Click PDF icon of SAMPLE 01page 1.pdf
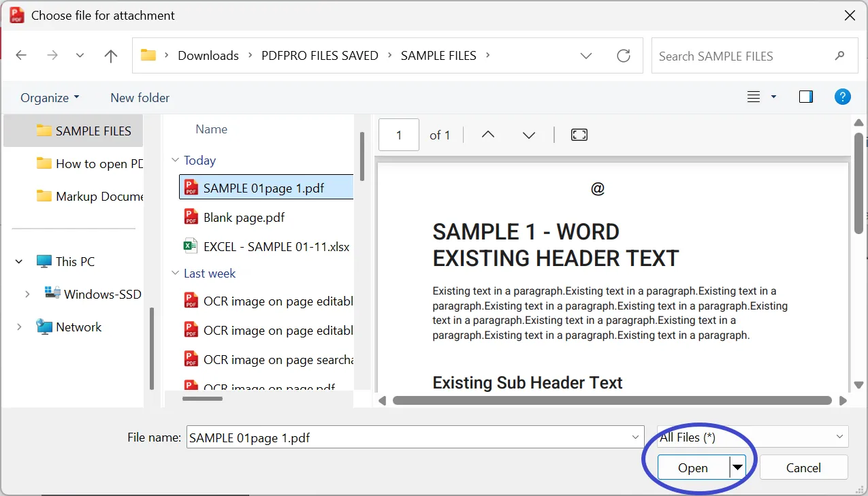Image resolution: width=868 pixels, height=496 pixels. pos(191,188)
